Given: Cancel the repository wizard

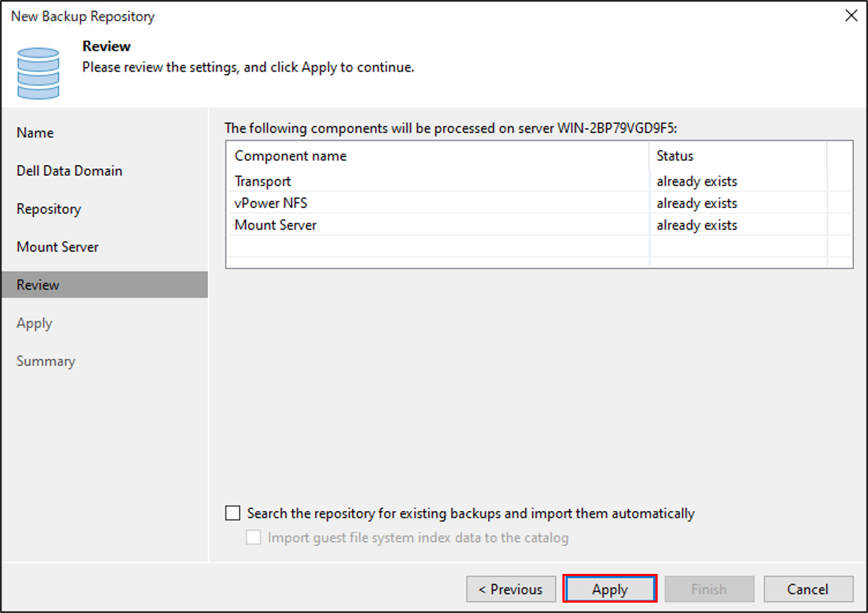Looking at the screenshot, I should 808,589.
